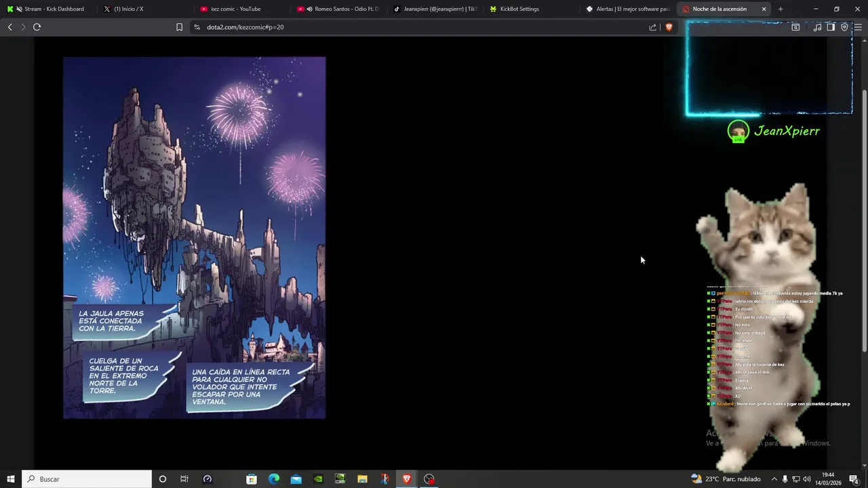Toggle the browser sidebar panel
The height and width of the screenshot is (488, 868).
[830, 27]
